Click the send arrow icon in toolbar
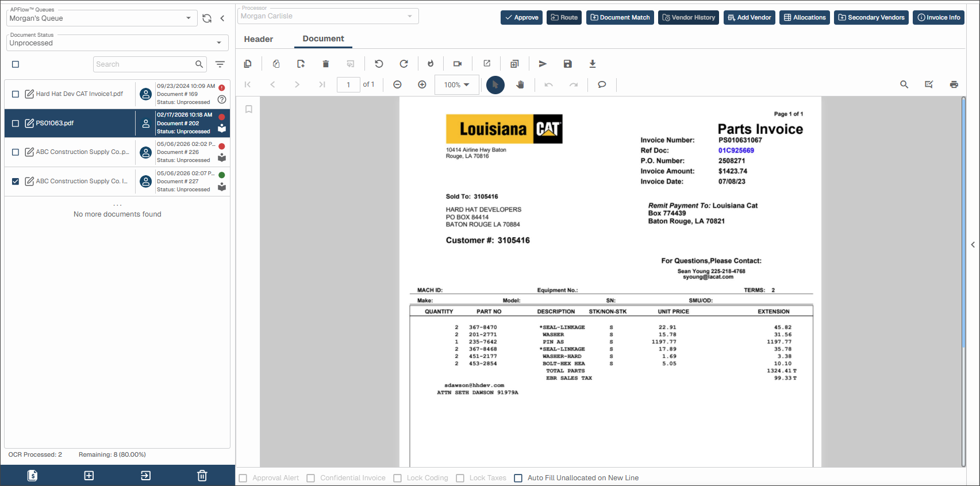This screenshot has height=486, width=980. click(543, 64)
